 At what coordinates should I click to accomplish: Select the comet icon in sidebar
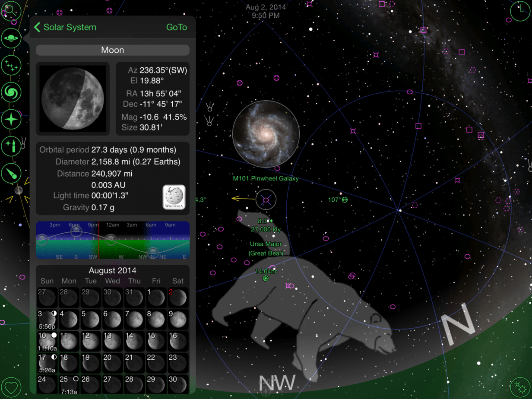point(11,174)
